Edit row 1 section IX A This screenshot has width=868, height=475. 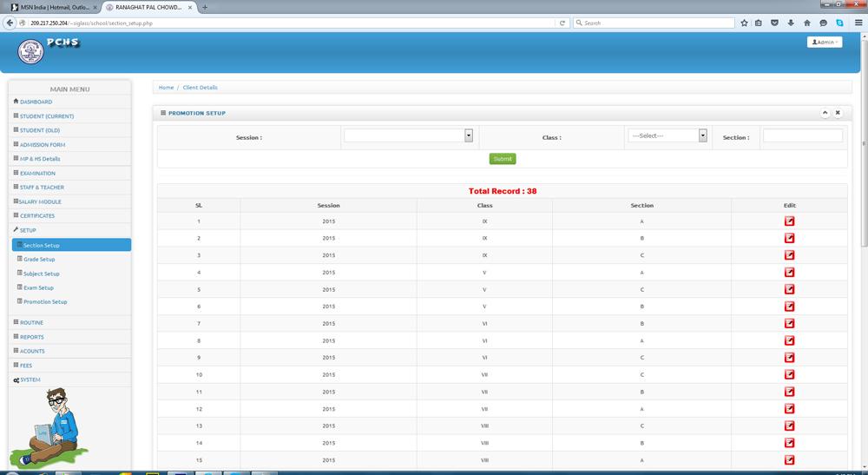pos(789,221)
